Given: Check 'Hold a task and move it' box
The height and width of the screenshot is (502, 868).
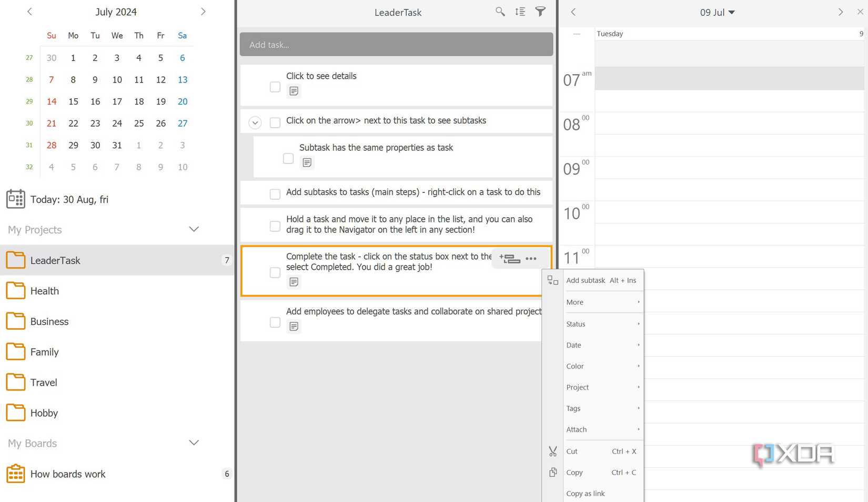Looking at the screenshot, I should coord(275,226).
